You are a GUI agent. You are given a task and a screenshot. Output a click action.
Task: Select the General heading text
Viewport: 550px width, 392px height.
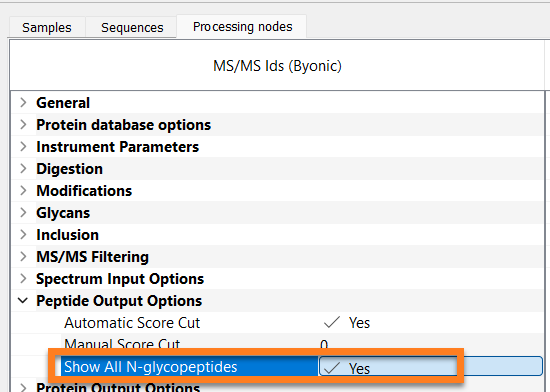pos(63,103)
